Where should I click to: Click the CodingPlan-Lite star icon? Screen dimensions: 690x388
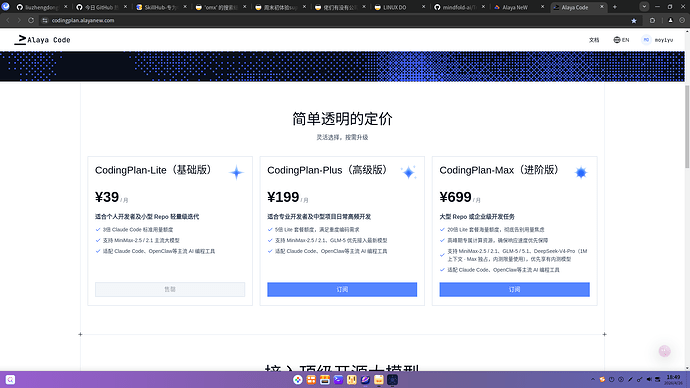click(x=236, y=172)
